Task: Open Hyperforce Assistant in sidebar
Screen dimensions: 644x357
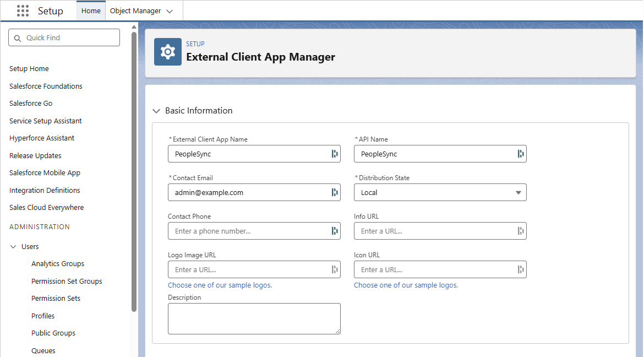Action: coord(42,138)
